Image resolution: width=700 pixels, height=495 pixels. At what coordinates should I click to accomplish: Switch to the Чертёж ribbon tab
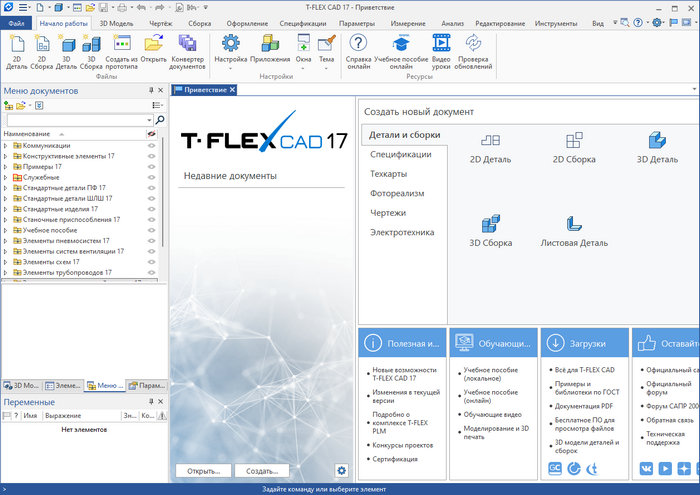click(x=161, y=23)
